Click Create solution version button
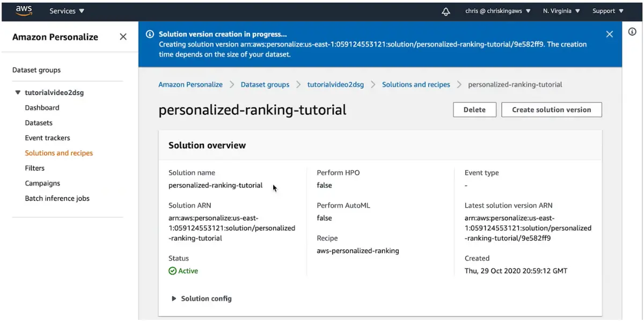 552,109
